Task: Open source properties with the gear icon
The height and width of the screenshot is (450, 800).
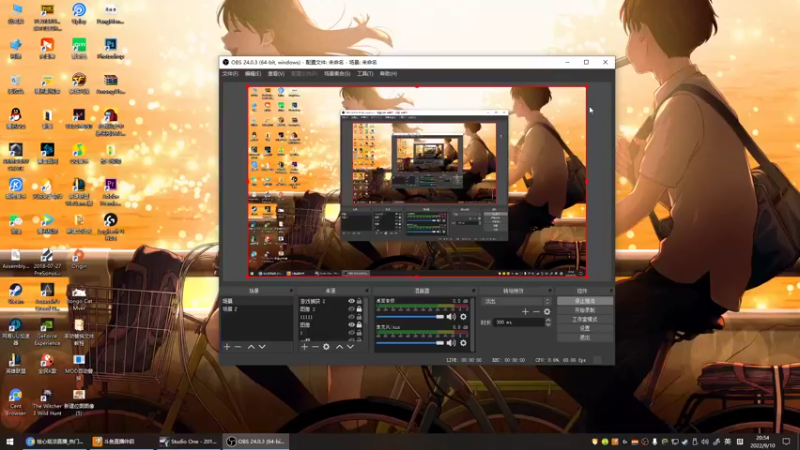Action: pyautogui.click(x=326, y=346)
